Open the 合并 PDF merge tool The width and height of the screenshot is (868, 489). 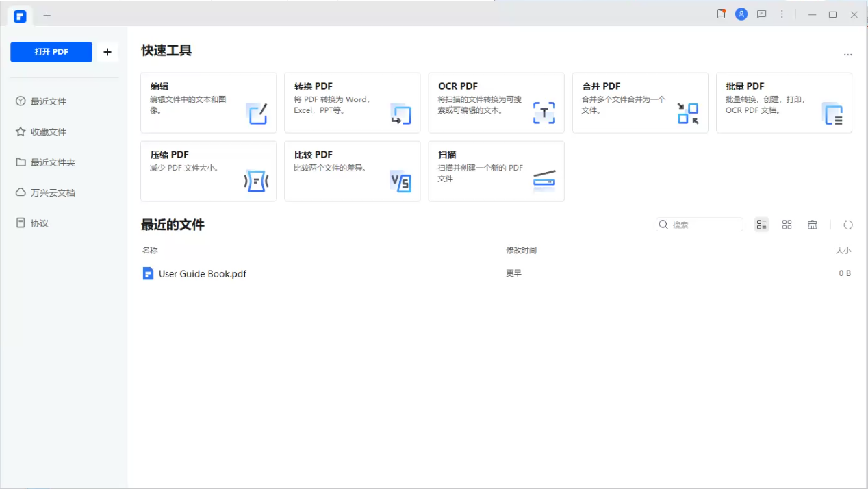pos(639,103)
